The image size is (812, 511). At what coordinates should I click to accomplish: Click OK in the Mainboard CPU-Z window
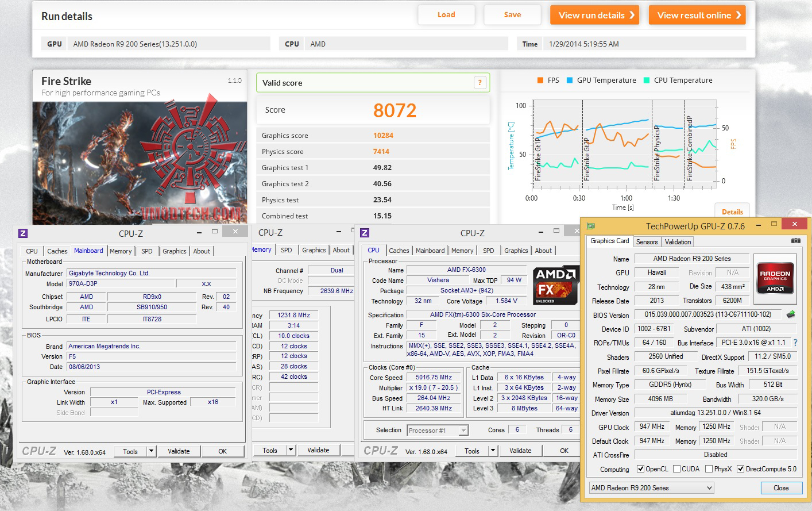pyautogui.click(x=222, y=451)
